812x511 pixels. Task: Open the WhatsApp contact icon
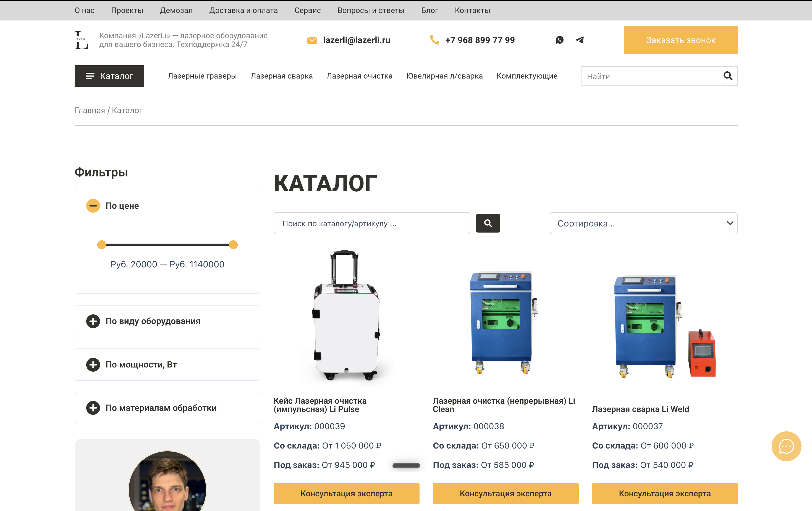click(559, 40)
